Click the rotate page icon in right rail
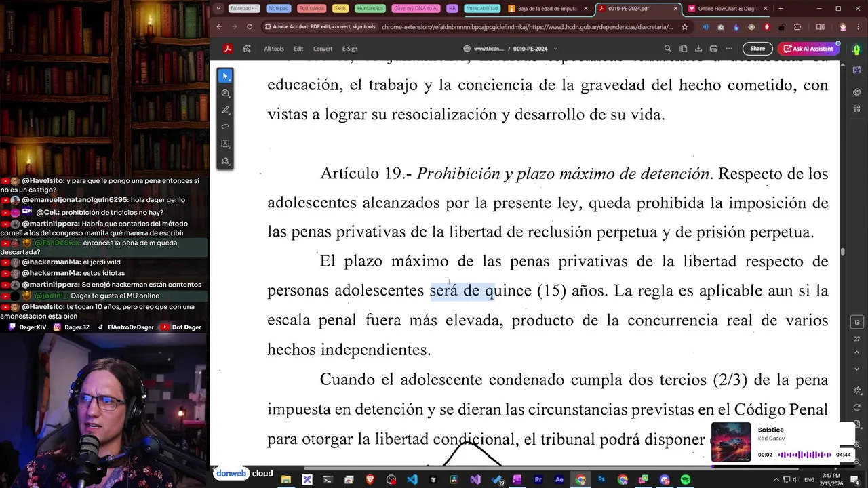The height and width of the screenshot is (488, 868). [857, 407]
